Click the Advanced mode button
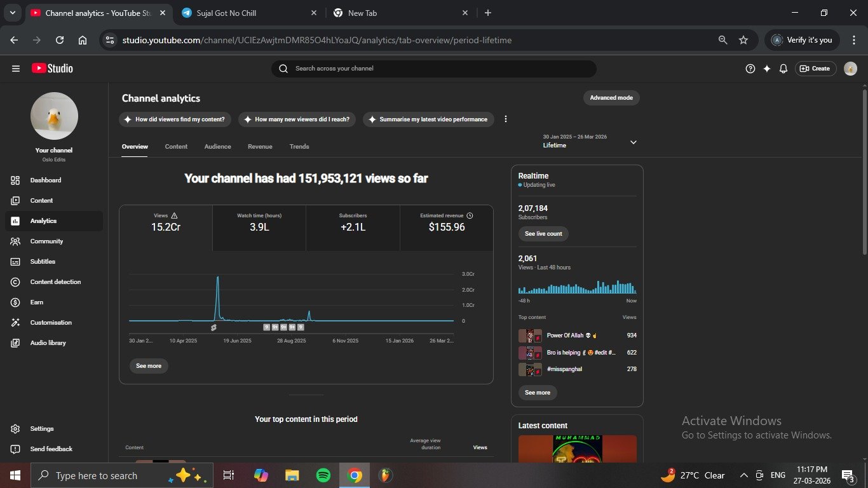This screenshot has width=868, height=488. (x=611, y=98)
